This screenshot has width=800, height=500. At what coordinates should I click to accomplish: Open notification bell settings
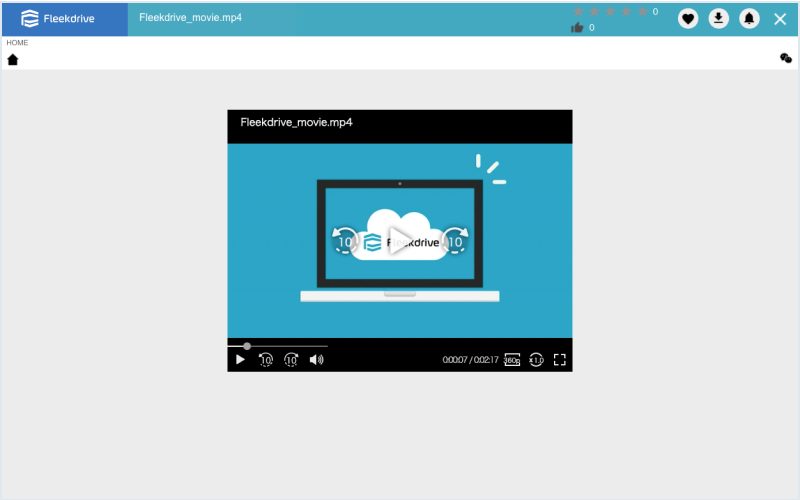pyautogui.click(x=749, y=19)
